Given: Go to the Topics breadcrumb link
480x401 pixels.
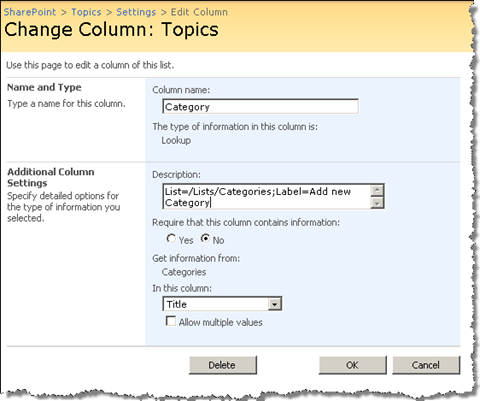Looking at the screenshot, I should [x=86, y=12].
